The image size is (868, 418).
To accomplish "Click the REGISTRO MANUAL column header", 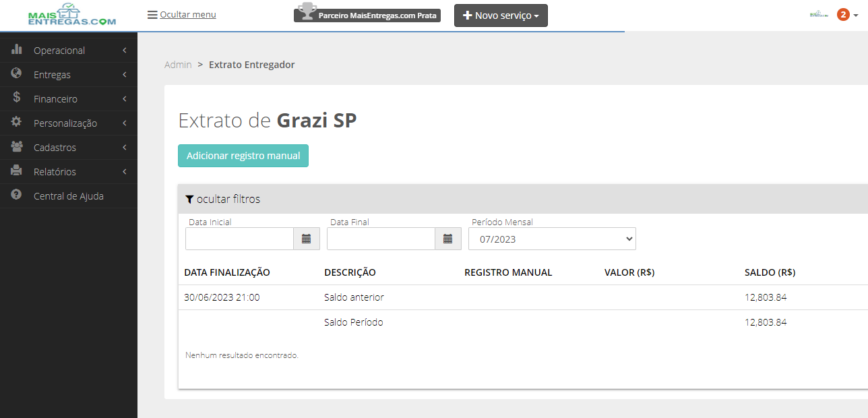I will click(508, 272).
